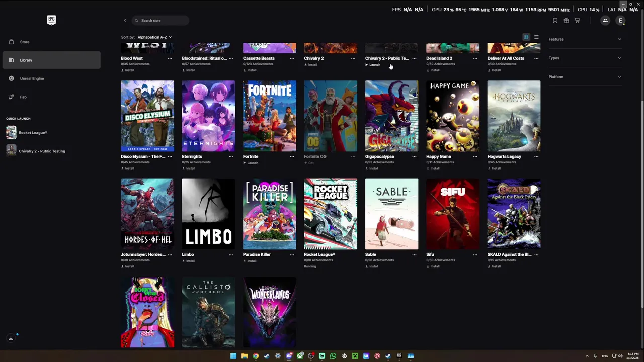Viewport: 644px width, 362px height.
Task: Open the shopping cart icon
Action: tap(577, 21)
